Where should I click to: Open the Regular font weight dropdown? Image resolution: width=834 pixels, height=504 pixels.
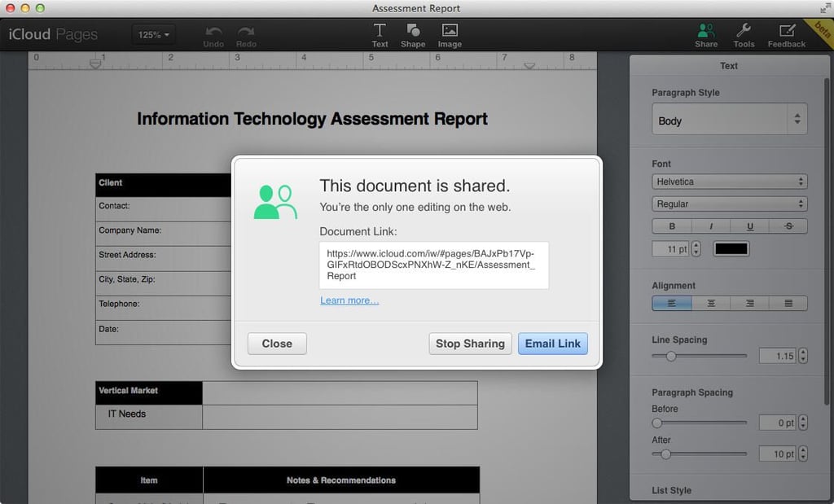(x=729, y=204)
